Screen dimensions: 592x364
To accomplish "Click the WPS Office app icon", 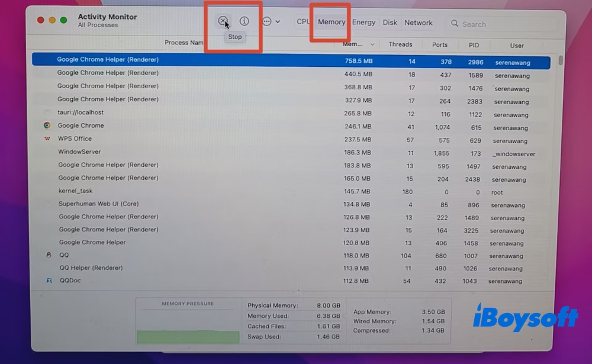I will tap(47, 138).
